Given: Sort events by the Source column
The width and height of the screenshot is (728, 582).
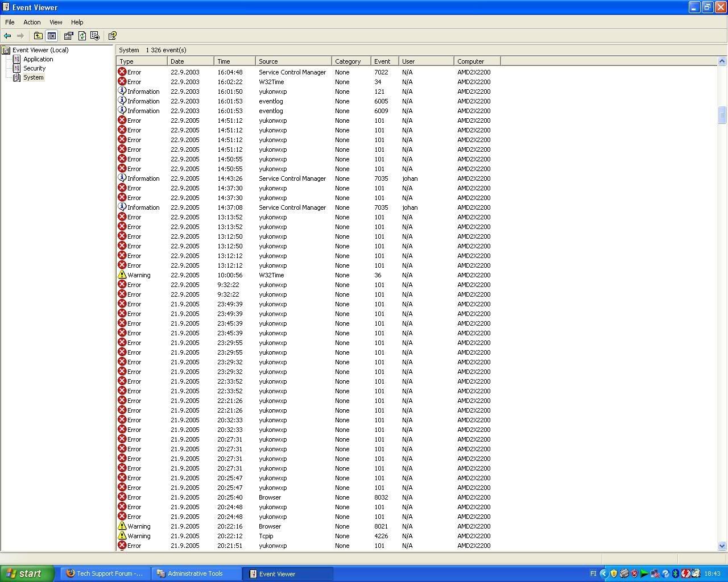Looking at the screenshot, I should [x=293, y=61].
